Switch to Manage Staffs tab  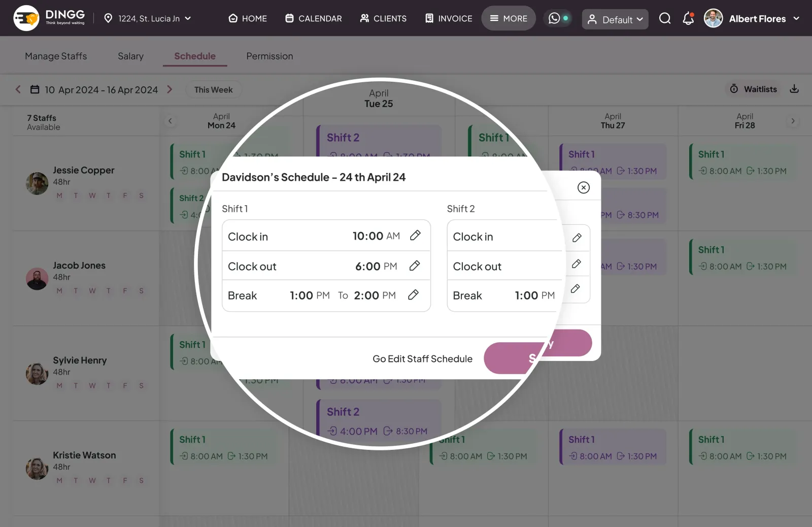pos(56,56)
